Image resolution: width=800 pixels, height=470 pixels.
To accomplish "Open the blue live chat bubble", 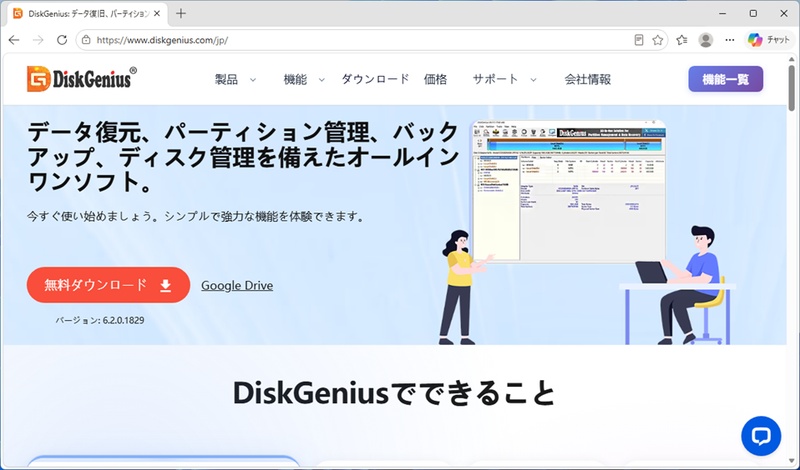I will (x=761, y=436).
